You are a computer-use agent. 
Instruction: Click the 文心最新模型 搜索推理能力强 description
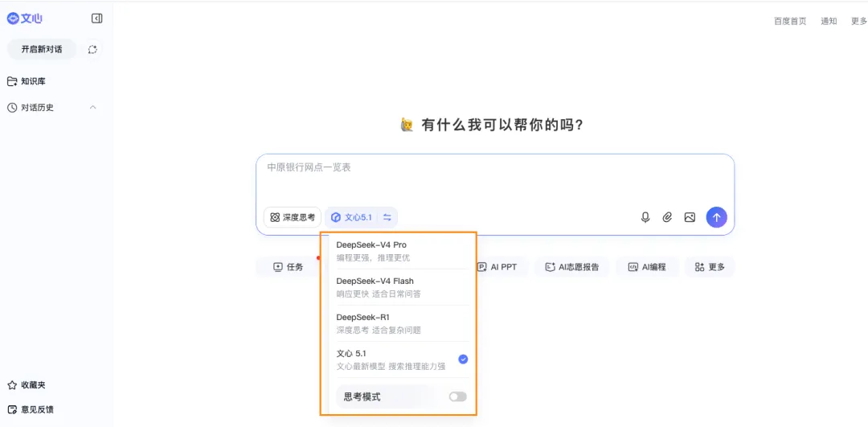(x=391, y=367)
